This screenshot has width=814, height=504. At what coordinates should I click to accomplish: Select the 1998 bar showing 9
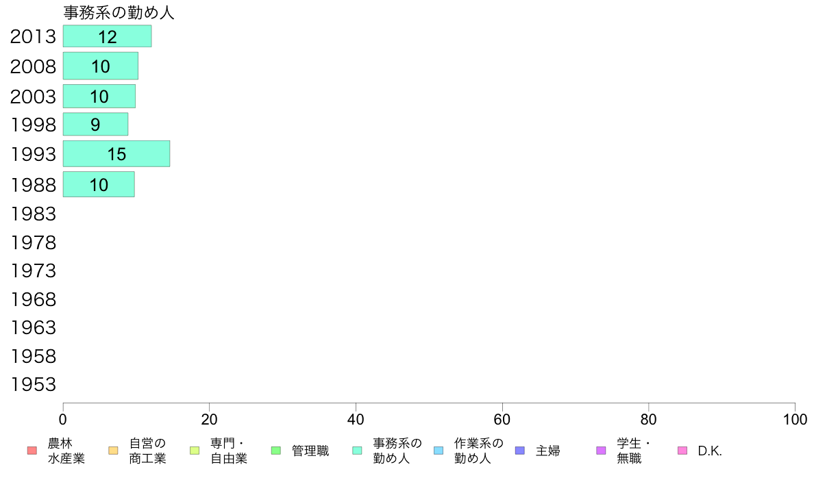(95, 124)
